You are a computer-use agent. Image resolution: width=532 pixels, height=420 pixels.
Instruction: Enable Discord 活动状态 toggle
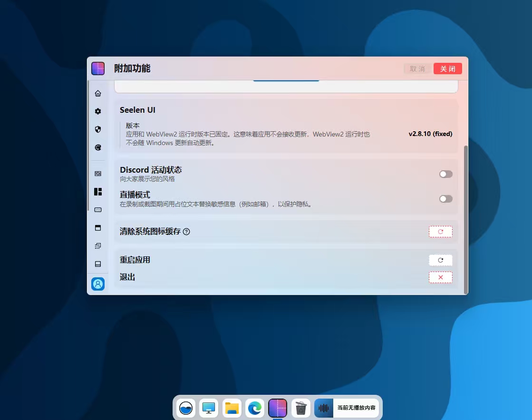tap(446, 174)
